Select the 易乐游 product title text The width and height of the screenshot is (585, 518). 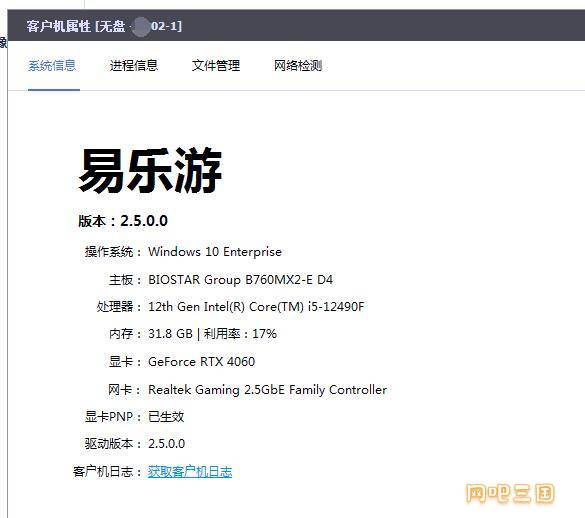coord(150,170)
